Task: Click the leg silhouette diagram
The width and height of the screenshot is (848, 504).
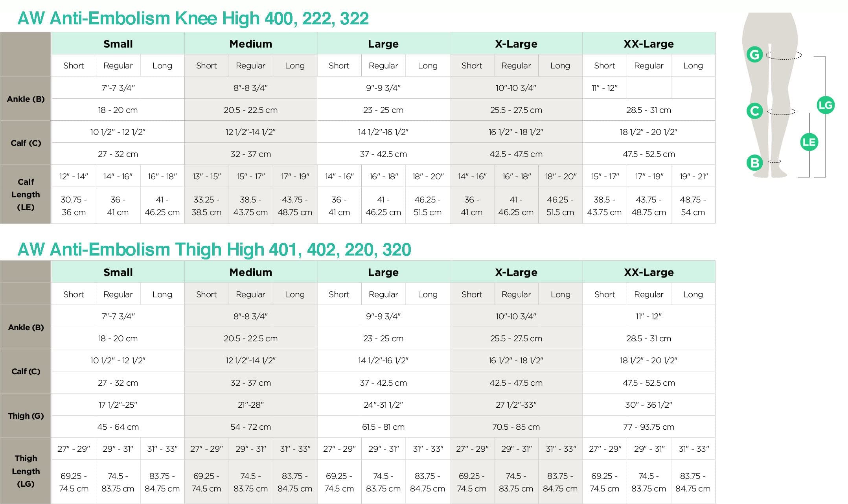Action: (769, 95)
